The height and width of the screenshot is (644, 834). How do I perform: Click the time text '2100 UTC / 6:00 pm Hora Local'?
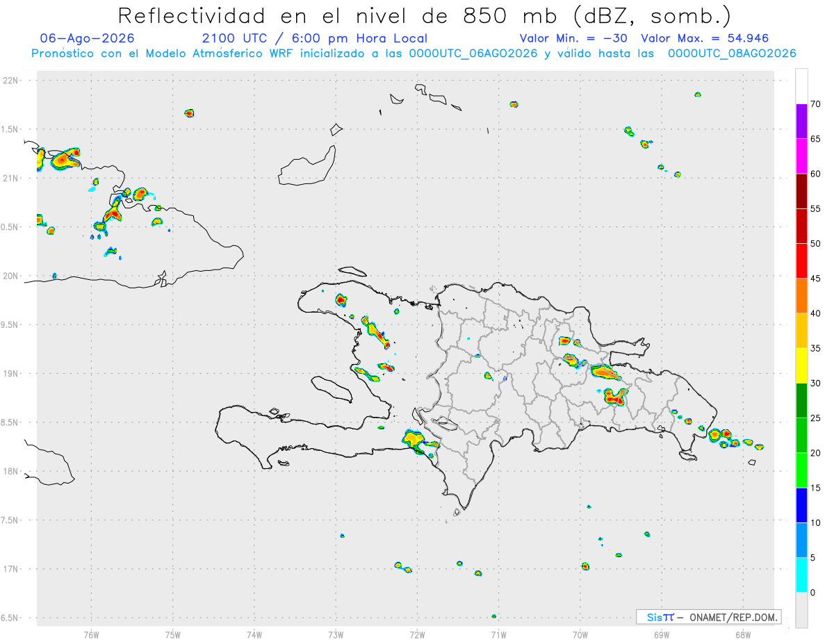pyautogui.click(x=314, y=38)
